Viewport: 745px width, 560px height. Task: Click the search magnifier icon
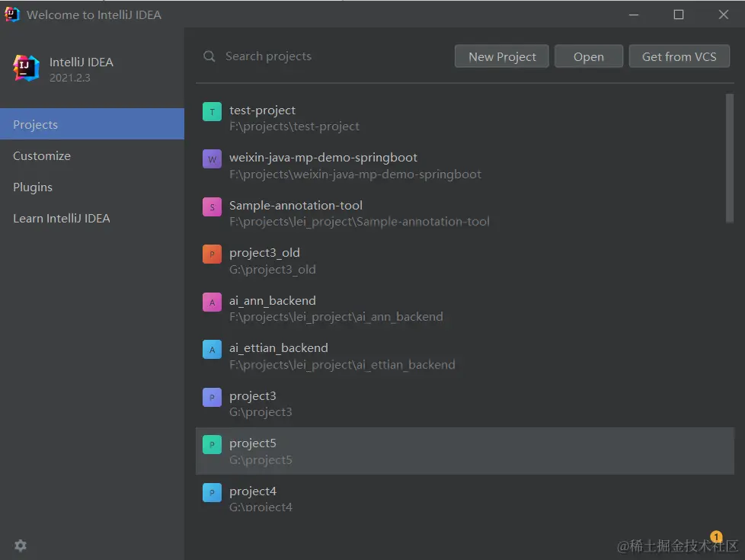[209, 56]
